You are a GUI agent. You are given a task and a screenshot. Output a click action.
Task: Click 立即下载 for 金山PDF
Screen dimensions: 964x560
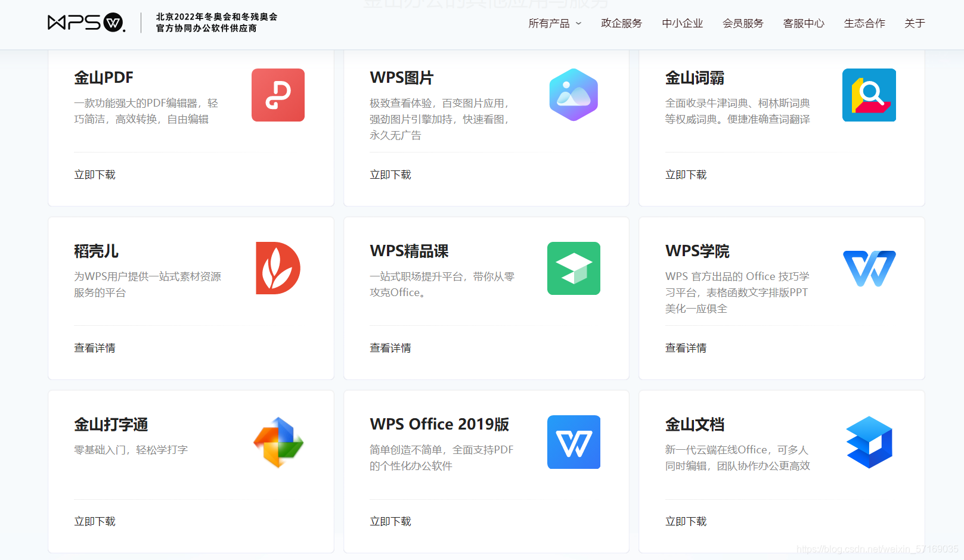coord(95,175)
